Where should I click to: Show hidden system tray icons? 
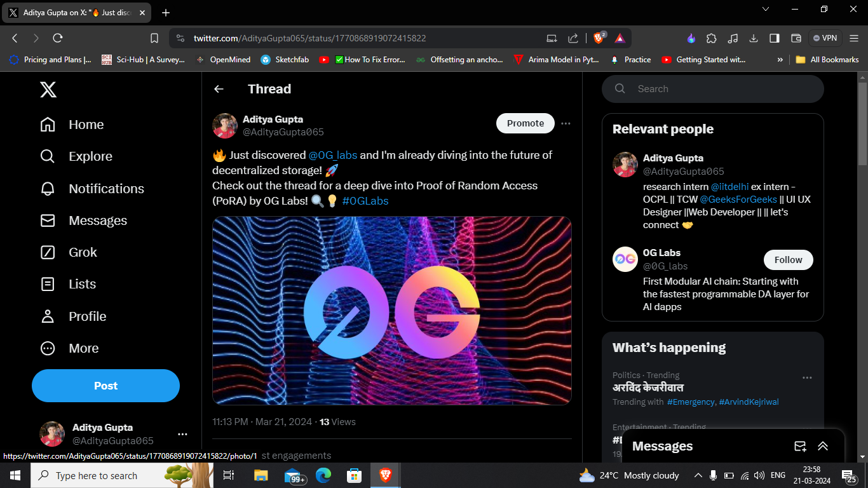click(x=698, y=475)
